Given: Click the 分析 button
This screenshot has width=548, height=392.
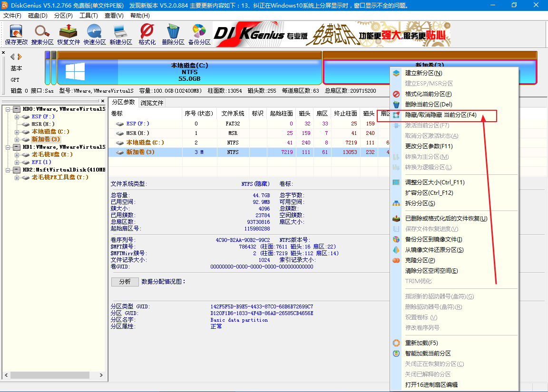Looking at the screenshot, I should tap(125, 282).
